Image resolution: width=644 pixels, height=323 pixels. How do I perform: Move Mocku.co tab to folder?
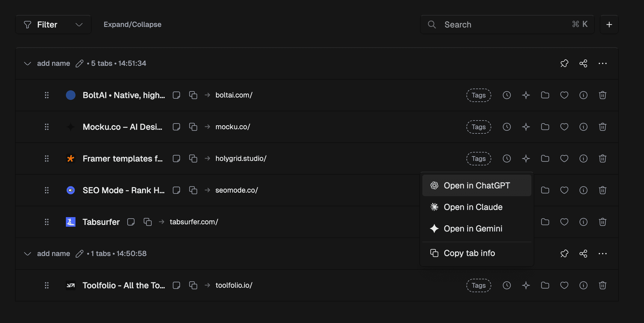pyautogui.click(x=545, y=127)
